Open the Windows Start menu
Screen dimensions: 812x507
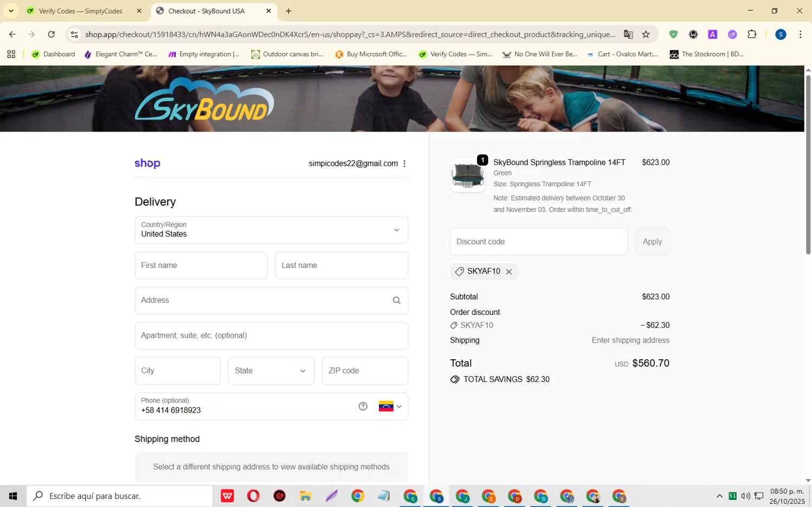click(13, 496)
